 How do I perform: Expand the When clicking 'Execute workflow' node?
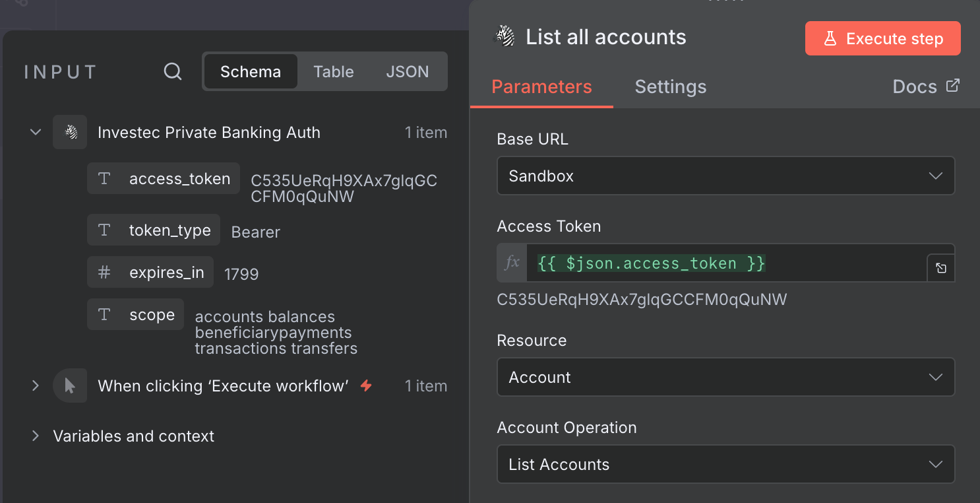coord(36,386)
